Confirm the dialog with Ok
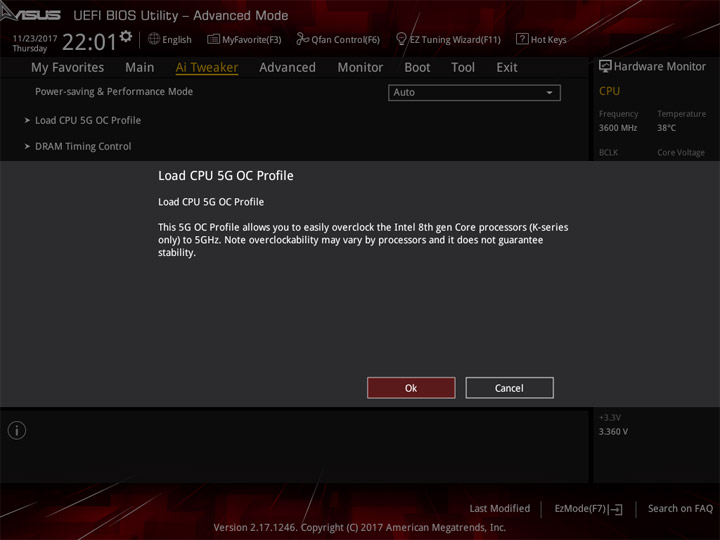 coord(411,388)
